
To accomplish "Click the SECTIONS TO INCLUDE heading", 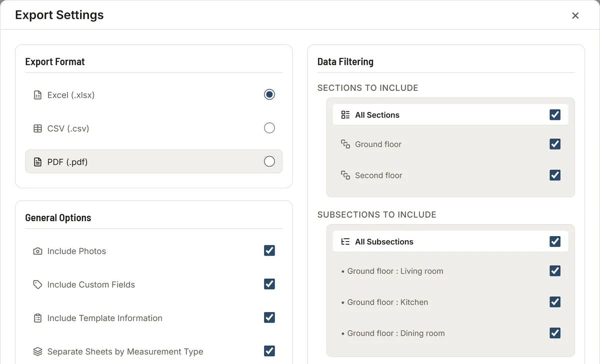I will (x=368, y=88).
